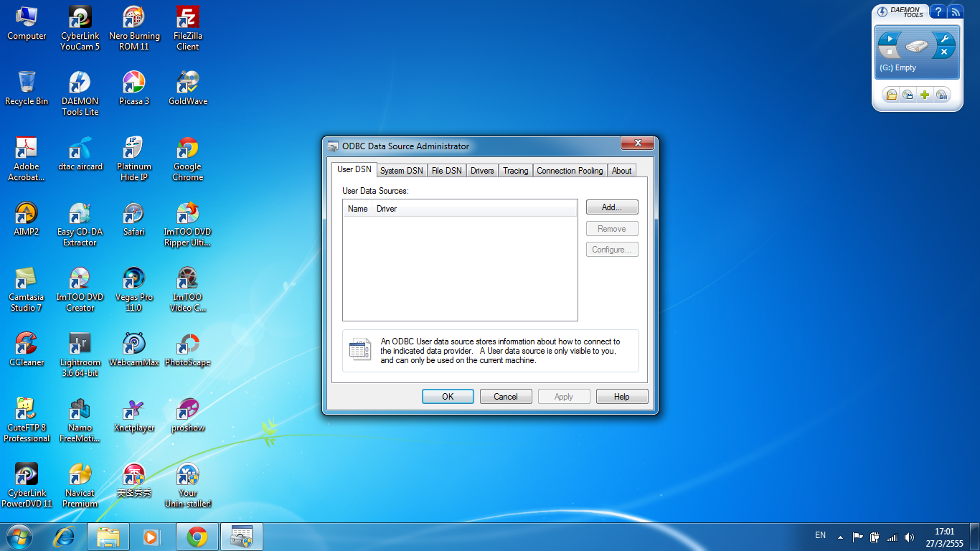Select the ImTOO Video Converter desktop icon

(188, 289)
